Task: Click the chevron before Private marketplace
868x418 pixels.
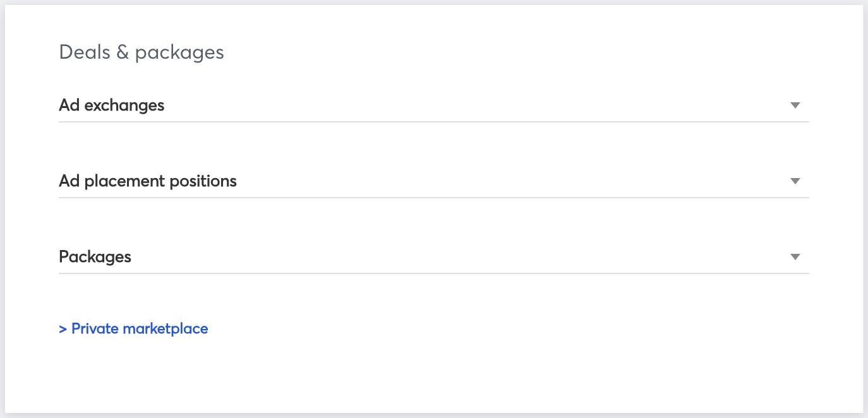Action: point(63,329)
